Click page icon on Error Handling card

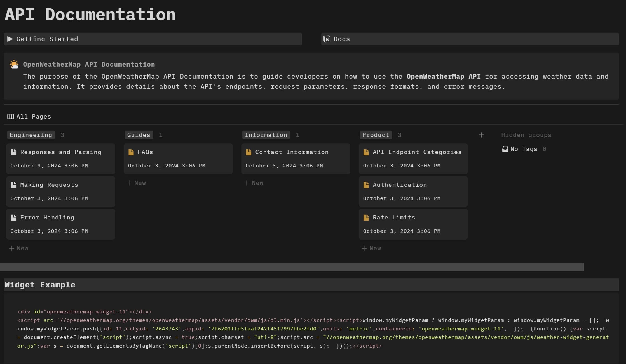(13, 218)
